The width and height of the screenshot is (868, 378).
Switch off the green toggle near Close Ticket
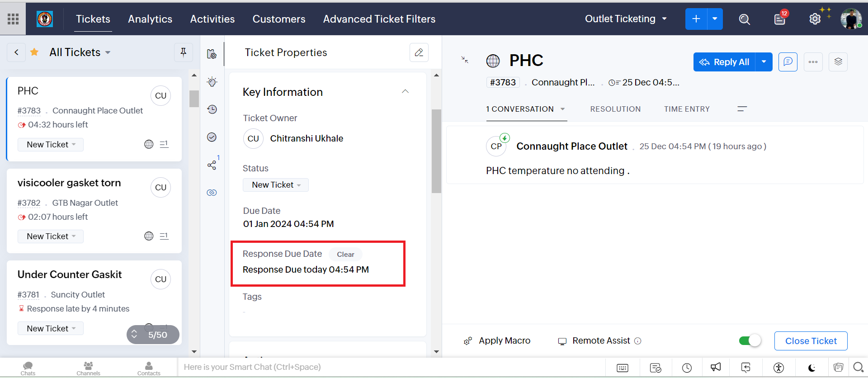(x=750, y=340)
